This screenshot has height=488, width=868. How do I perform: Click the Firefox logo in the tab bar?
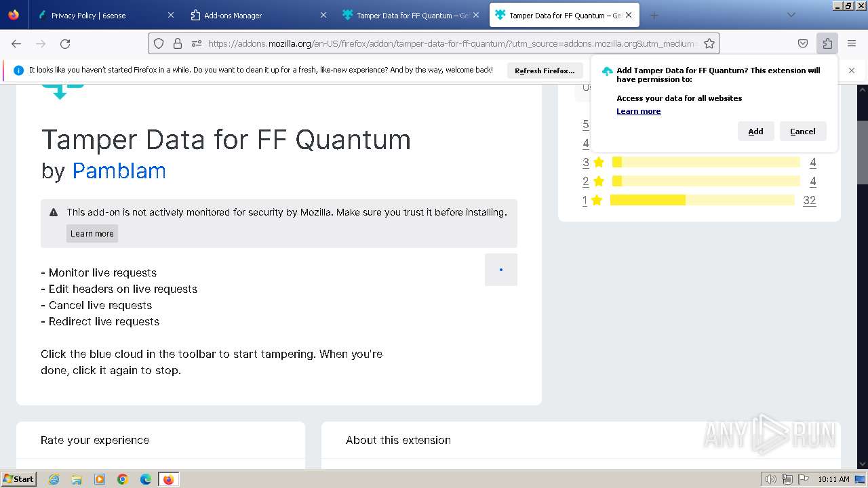[14, 15]
